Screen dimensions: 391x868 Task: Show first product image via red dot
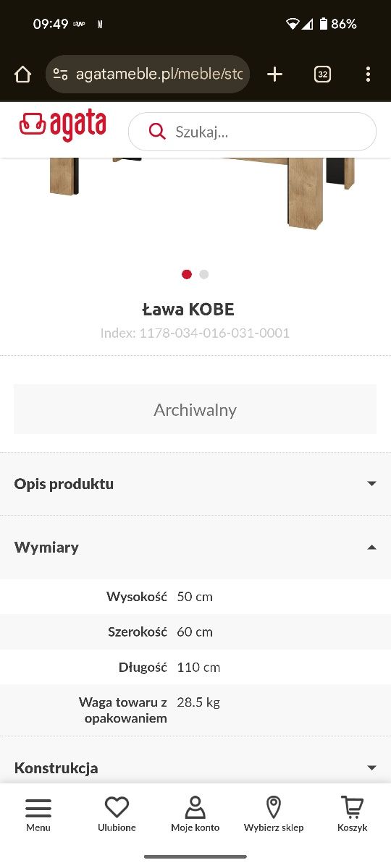point(187,274)
